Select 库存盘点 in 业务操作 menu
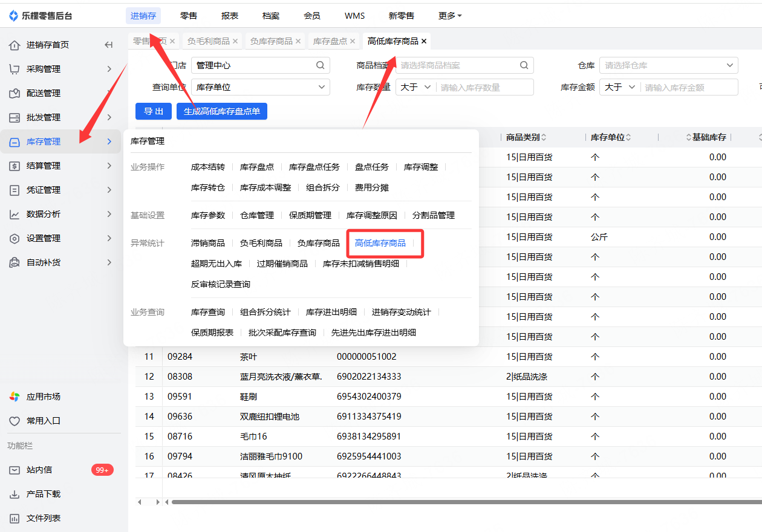762x532 pixels. point(256,167)
